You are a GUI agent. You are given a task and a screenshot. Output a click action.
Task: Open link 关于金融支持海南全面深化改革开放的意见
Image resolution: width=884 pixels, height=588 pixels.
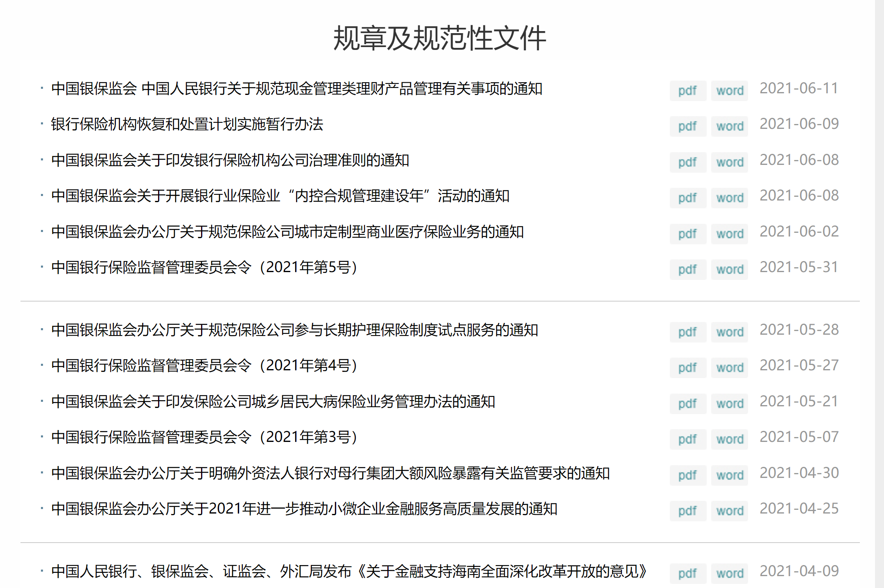349,571
